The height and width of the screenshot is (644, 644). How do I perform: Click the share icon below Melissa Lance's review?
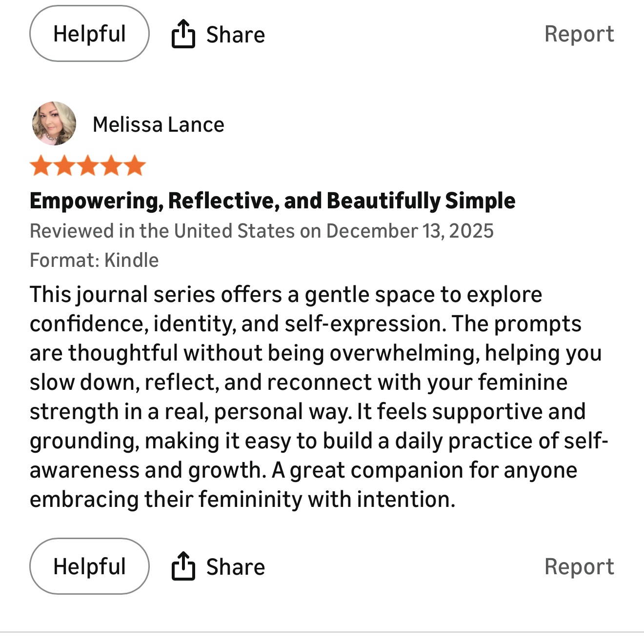tap(183, 566)
